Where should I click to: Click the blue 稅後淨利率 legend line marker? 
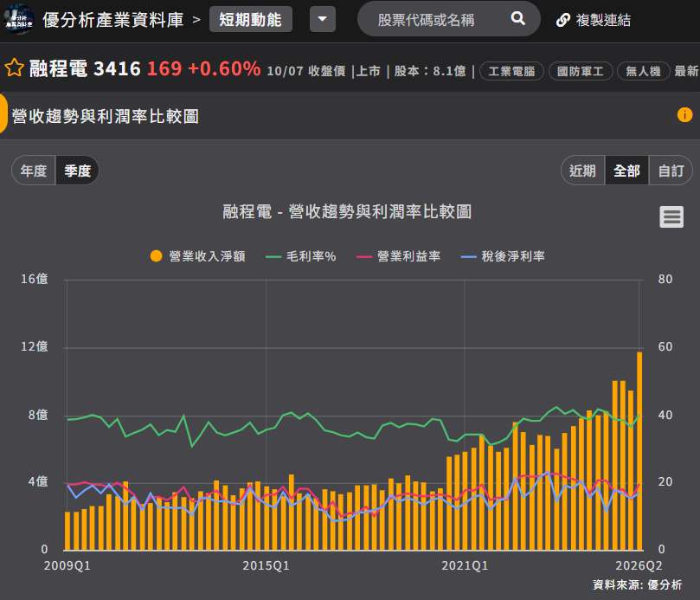tap(468, 257)
